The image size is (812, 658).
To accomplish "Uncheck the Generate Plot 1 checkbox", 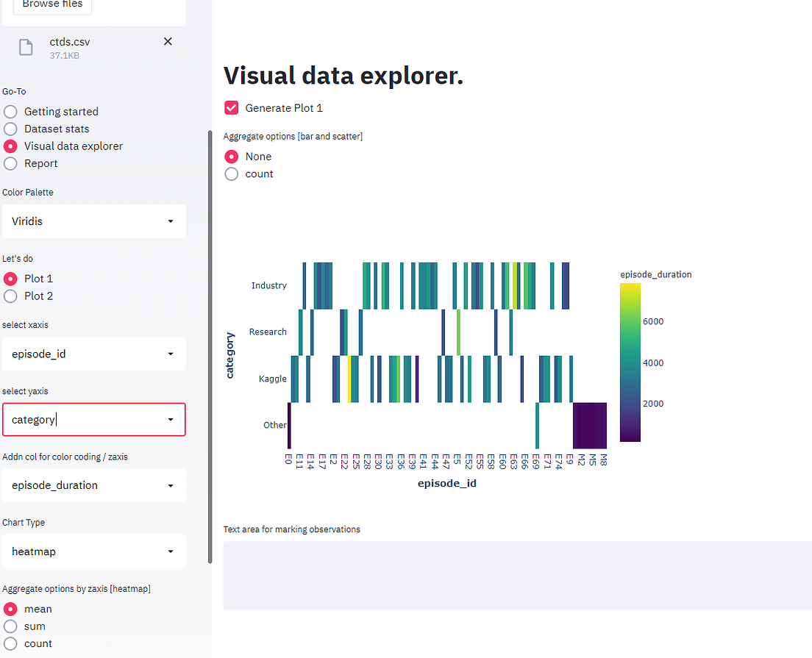I will point(231,107).
